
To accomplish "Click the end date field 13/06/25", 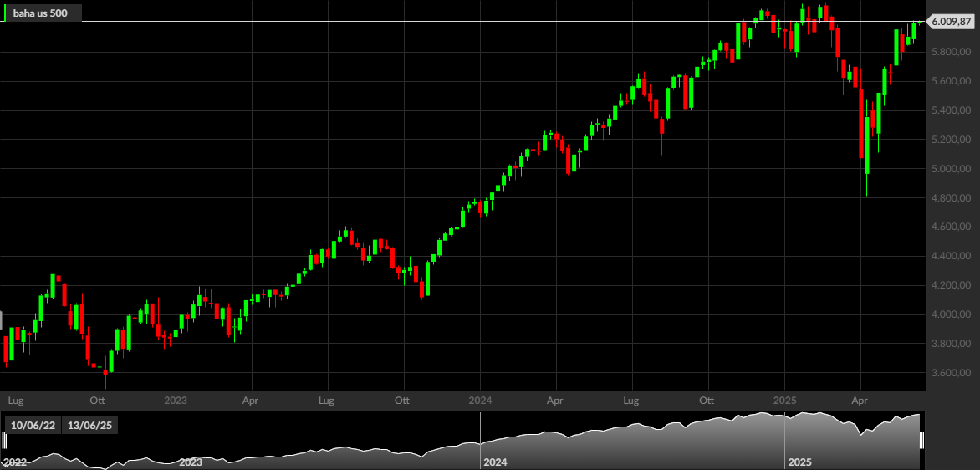I will tap(89, 426).
